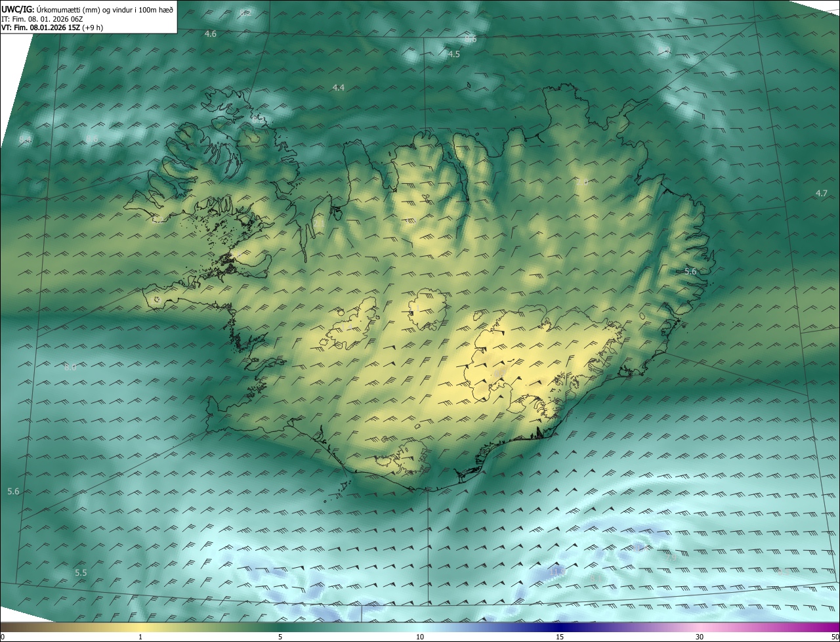Click the 15 tick on the color scale

[x=560, y=637]
